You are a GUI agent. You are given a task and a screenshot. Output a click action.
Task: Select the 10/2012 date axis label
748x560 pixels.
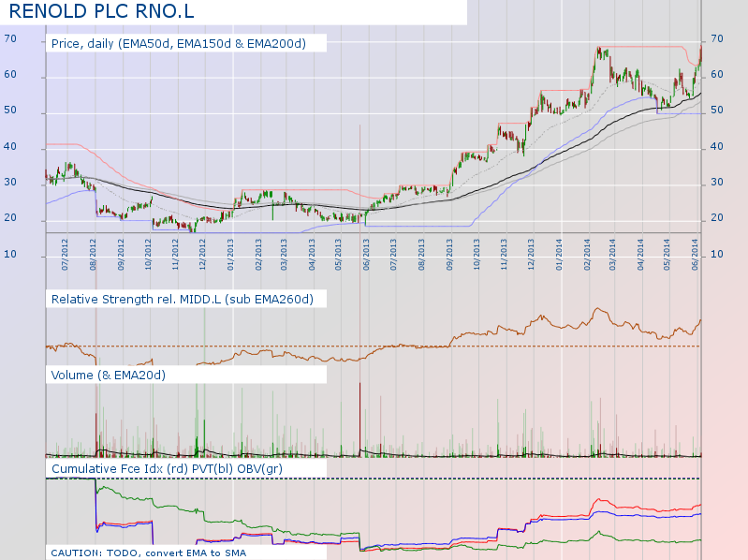(148, 255)
